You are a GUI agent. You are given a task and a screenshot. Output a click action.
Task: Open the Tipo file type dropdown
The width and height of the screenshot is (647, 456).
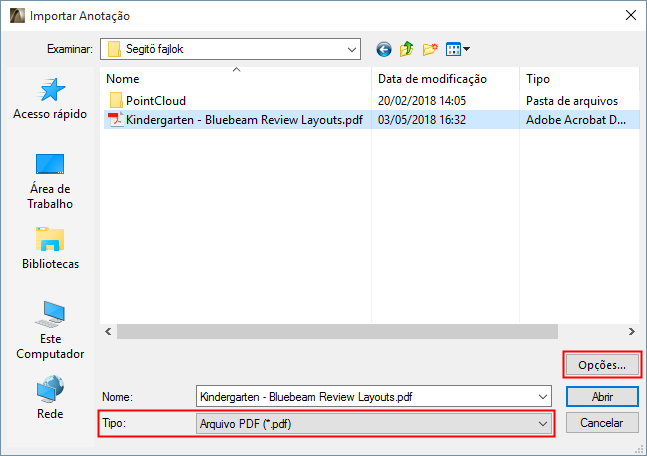click(374, 424)
